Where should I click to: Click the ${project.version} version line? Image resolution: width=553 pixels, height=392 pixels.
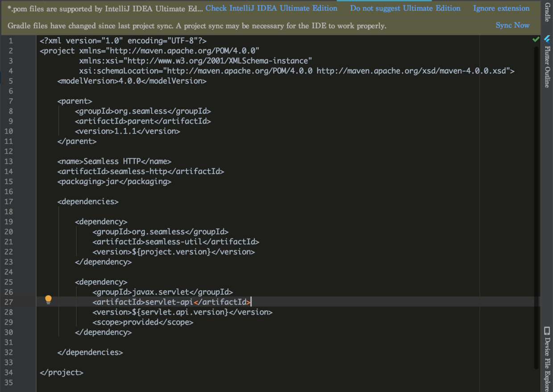coord(173,252)
